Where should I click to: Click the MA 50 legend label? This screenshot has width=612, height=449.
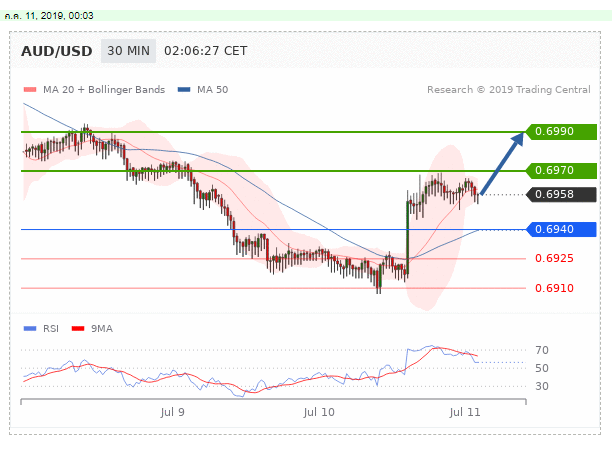pyautogui.click(x=212, y=90)
